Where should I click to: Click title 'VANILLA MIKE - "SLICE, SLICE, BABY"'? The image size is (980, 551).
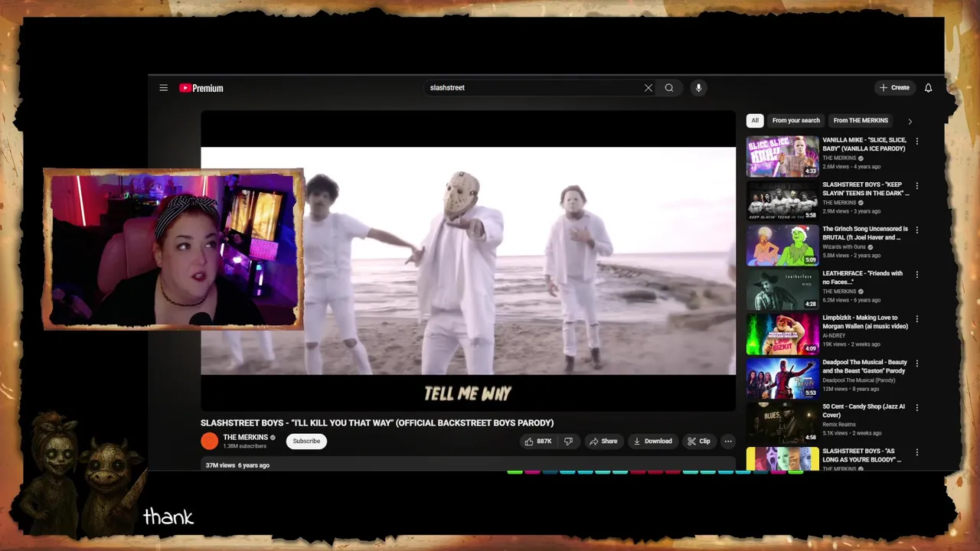[864, 144]
